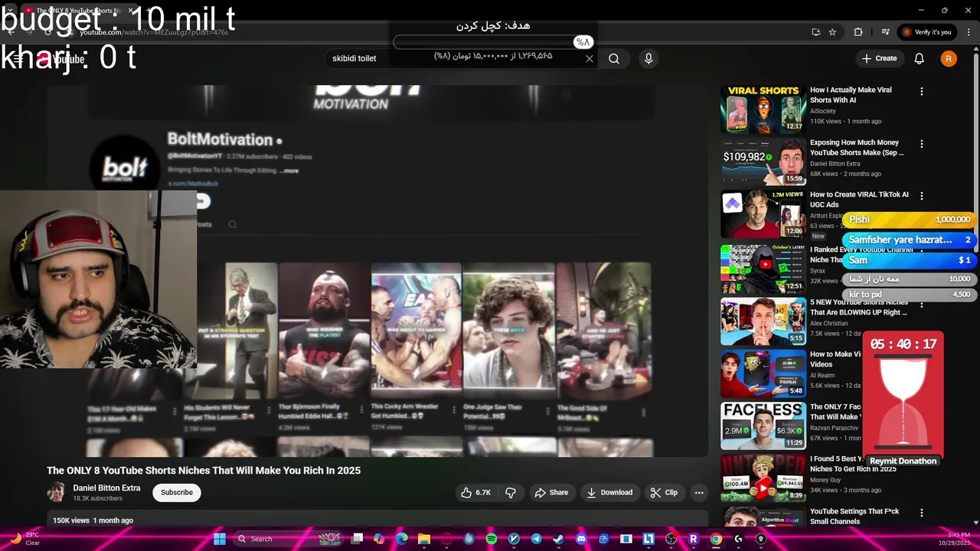Open Chrome media control icon
980x551 pixels.
[x=885, y=32]
